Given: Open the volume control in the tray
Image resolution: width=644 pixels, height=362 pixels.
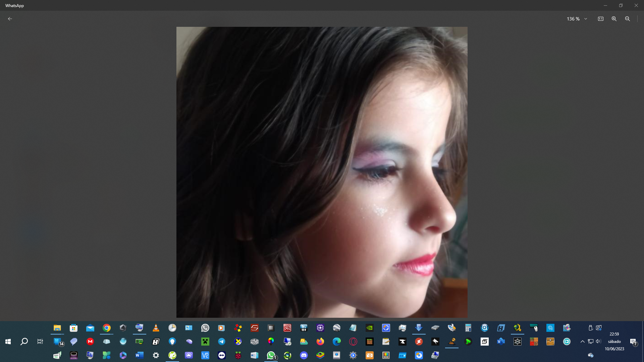Looking at the screenshot, I should point(599,342).
